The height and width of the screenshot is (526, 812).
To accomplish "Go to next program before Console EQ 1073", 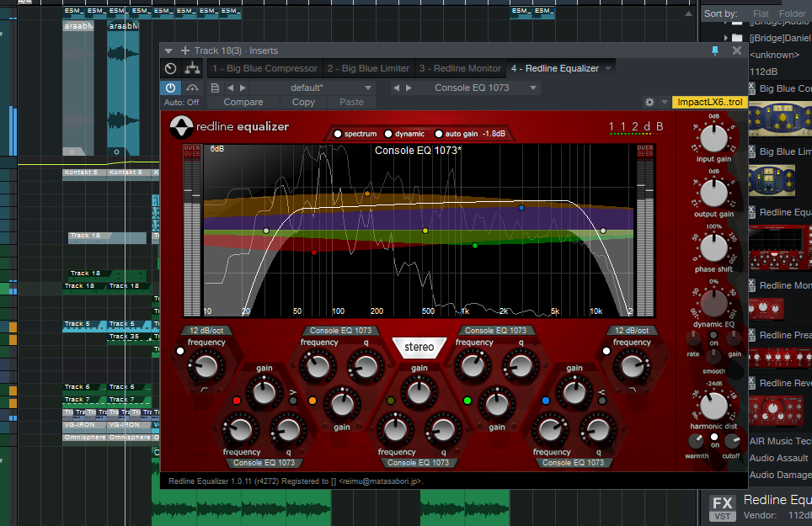I will tap(409, 88).
